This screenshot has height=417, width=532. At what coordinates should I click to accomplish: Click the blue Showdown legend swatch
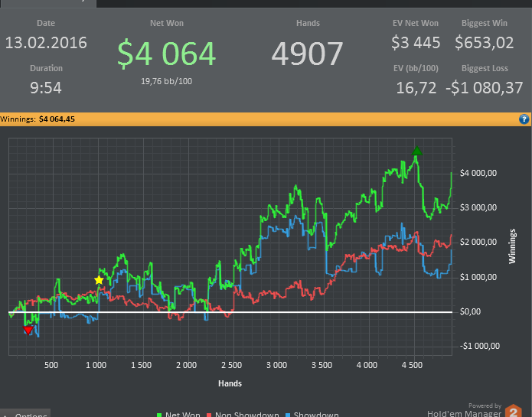pos(288,415)
